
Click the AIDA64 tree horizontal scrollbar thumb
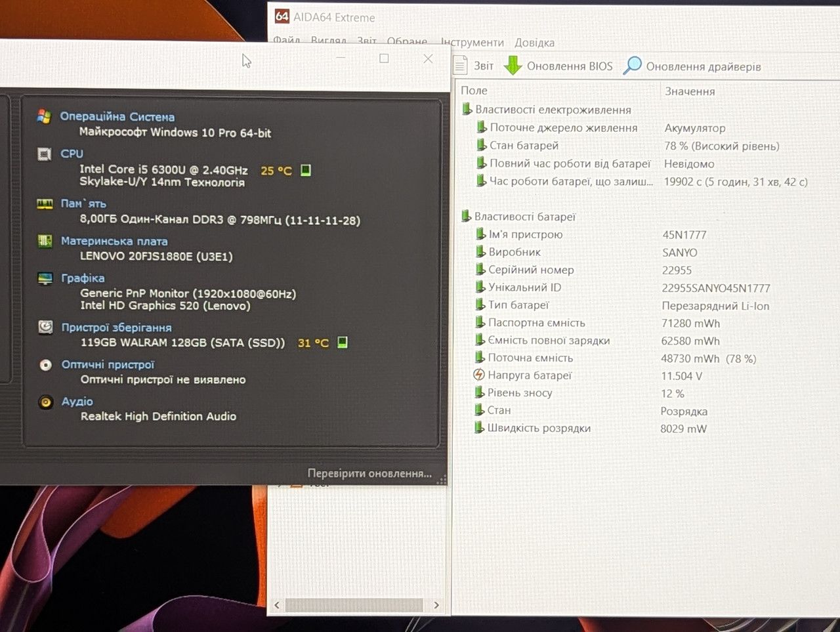pyautogui.click(x=354, y=605)
